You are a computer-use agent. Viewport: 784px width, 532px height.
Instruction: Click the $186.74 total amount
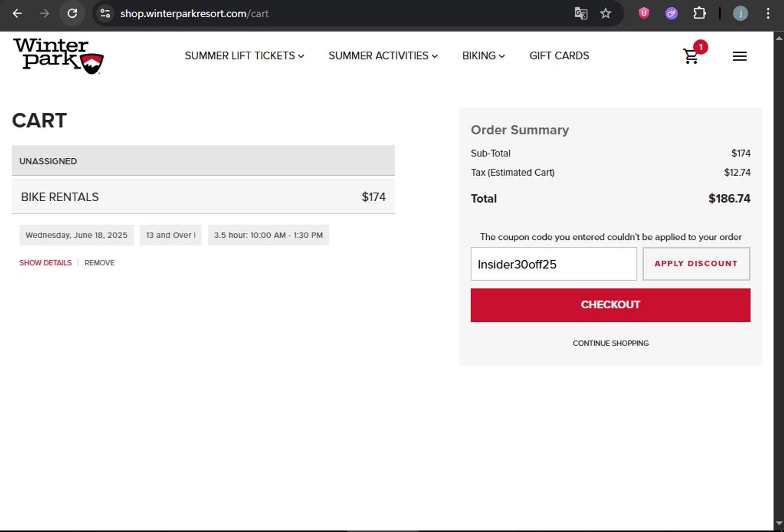[x=729, y=199]
